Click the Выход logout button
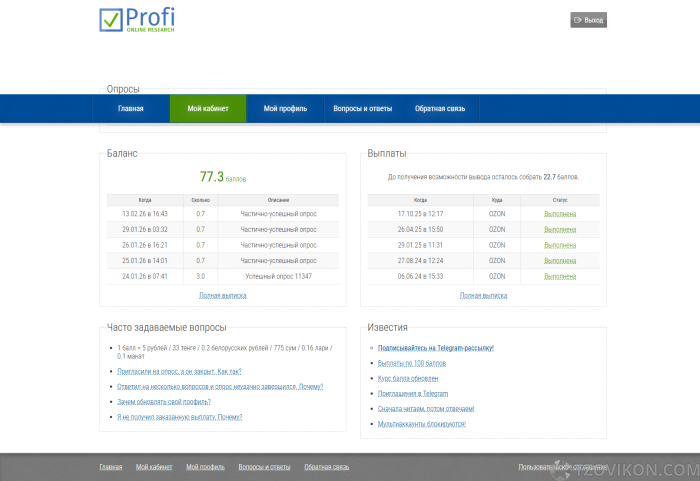700x481 pixels. [x=588, y=20]
